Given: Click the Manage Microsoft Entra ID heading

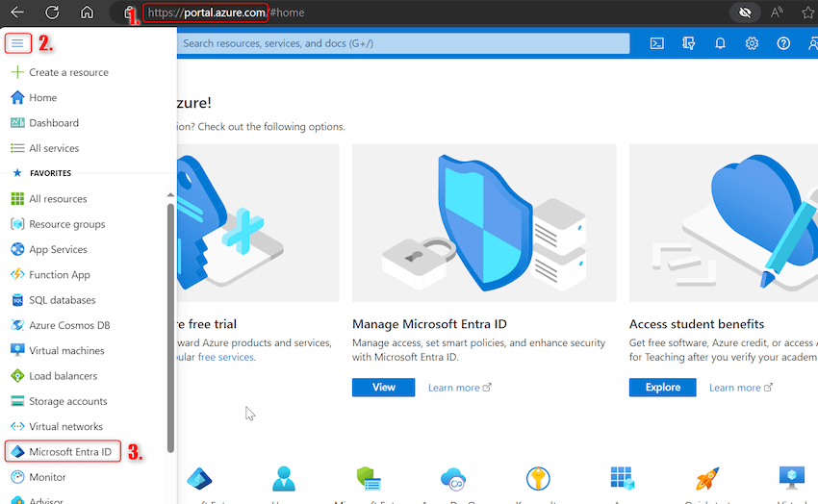Looking at the screenshot, I should pos(429,324).
